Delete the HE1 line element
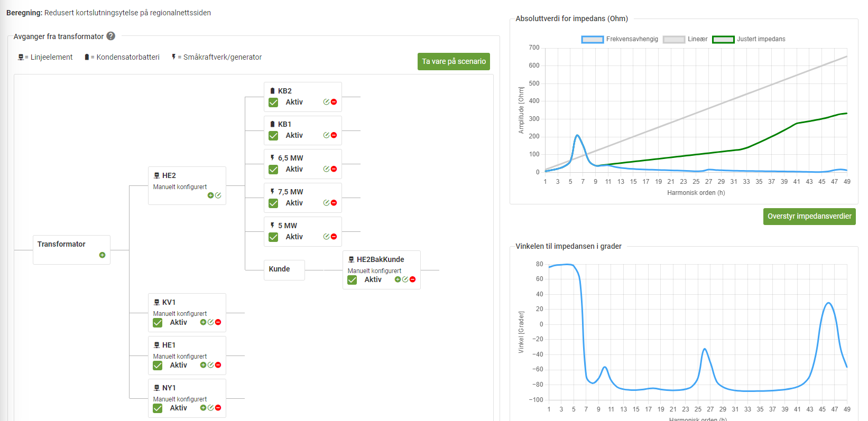The image size is (868, 421). tap(218, 365)
